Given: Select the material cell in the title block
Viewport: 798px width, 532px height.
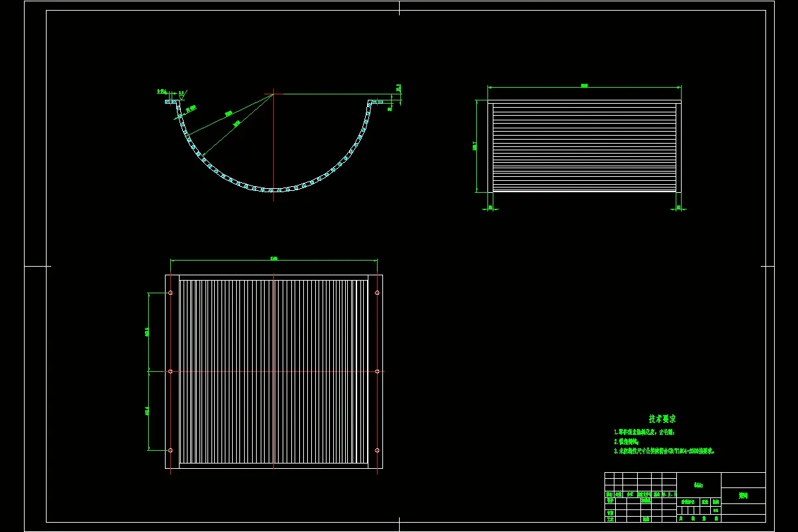Looking at the screenshot, I should tap(698, 485).
